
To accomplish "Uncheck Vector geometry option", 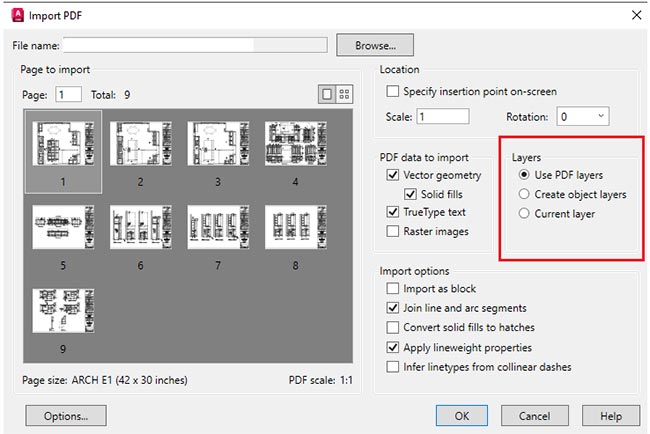I will pos(393,174).
